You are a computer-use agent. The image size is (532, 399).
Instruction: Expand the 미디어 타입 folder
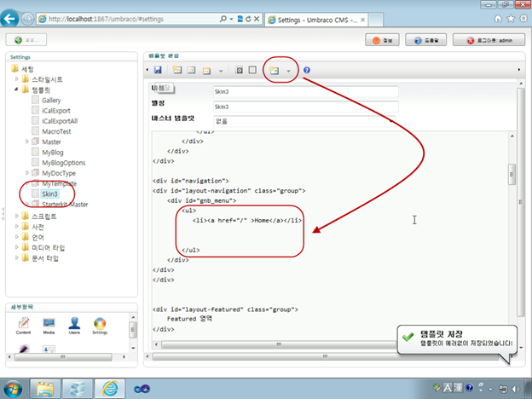pyautogui.click(x=17, y=247)
